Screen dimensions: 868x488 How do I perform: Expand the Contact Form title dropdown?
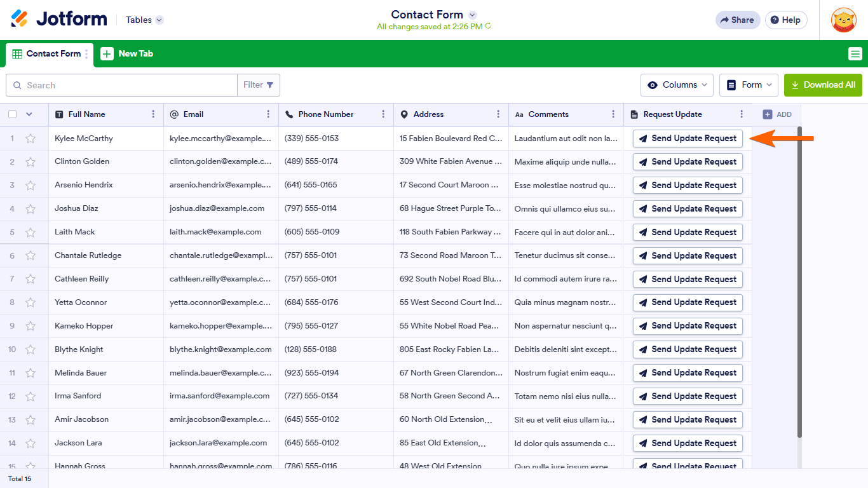[x=472, y=15]
